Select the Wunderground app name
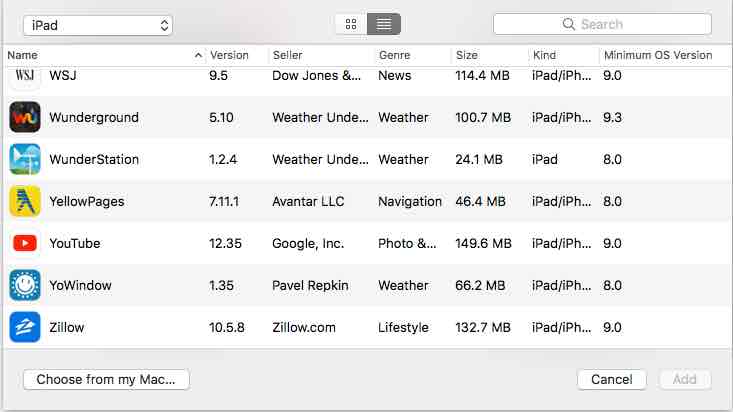Viewport: 733px width, 412px height. [x=94, y=117]
